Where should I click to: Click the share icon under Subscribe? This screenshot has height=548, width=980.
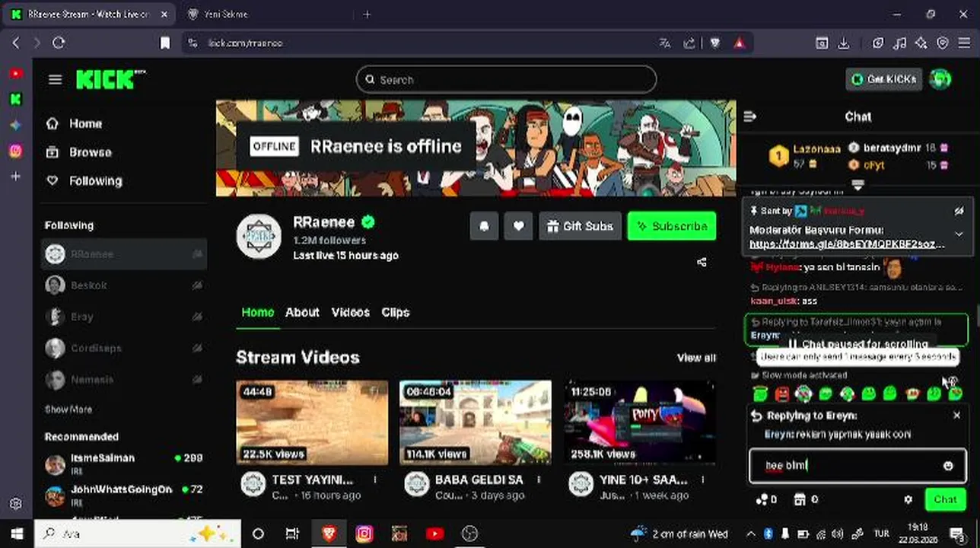(702, 263)
